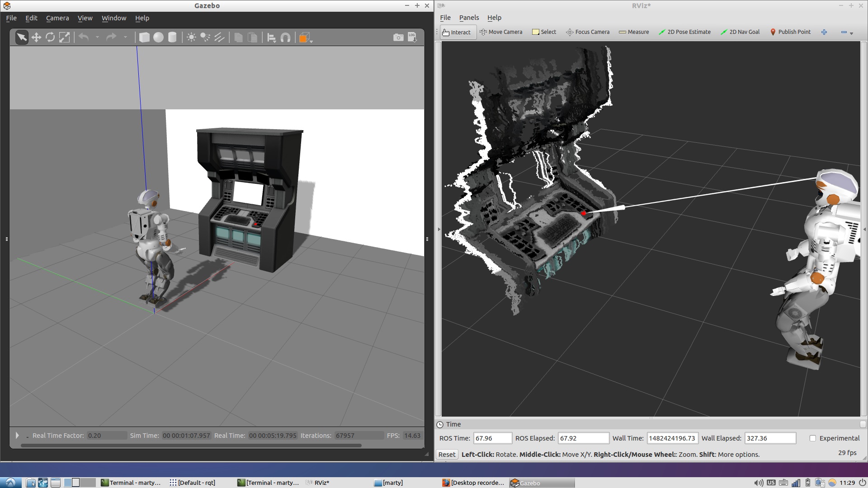This screenshot has width=868, height=488.
Task: Open the Camera menu in Gazebo
Action: (x=57, y=18)
